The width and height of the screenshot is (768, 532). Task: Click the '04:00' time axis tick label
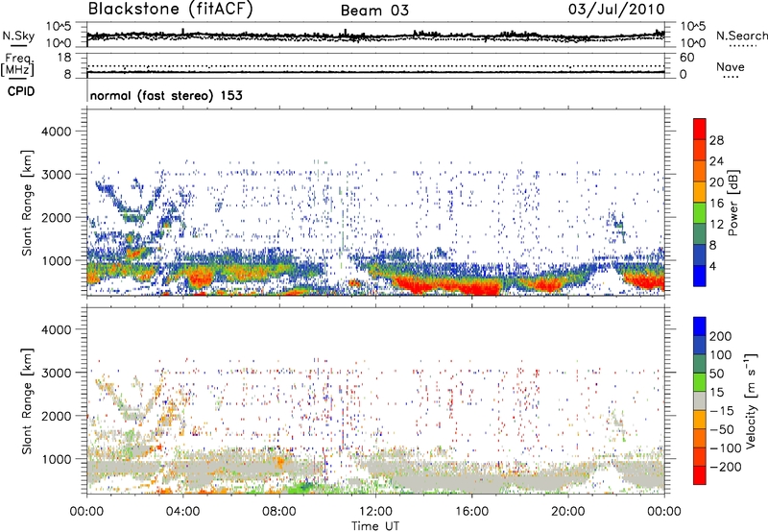(183, 512)
